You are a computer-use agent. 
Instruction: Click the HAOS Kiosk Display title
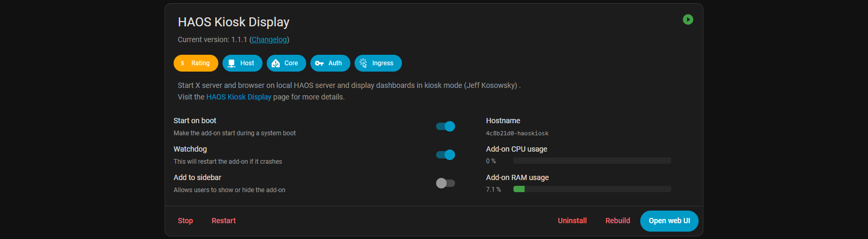234,22
